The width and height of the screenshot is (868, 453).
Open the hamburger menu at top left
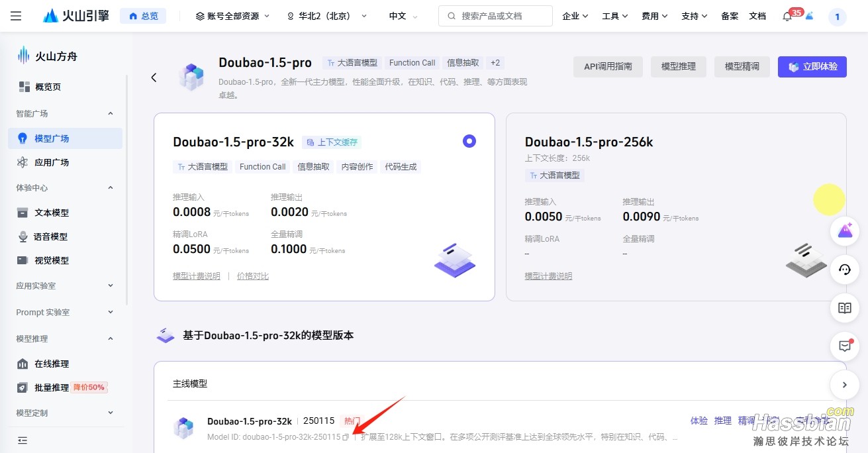tap(17, 16)
